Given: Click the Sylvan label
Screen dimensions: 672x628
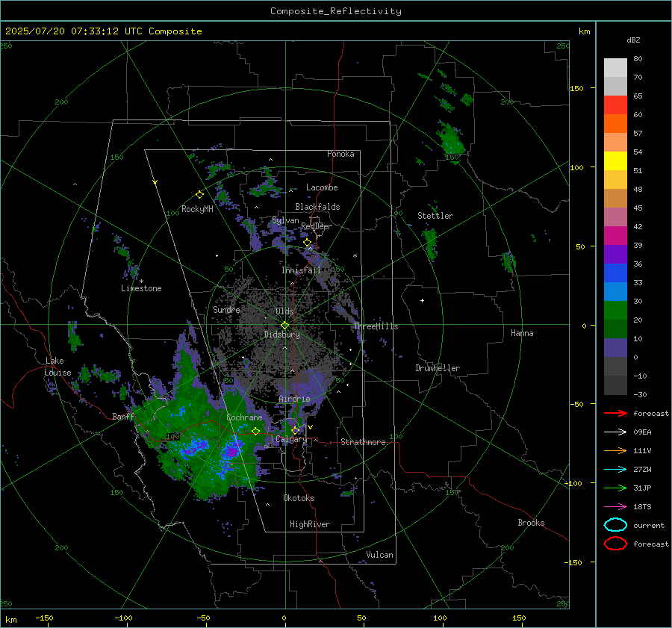Looking at the screenshot, I should (285, 221).
